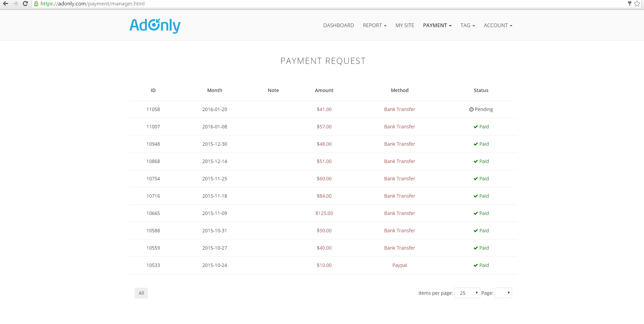Click the Pending clock icon for 11058
The width and height of the screenshot is (644, 324).
[471, 109]
